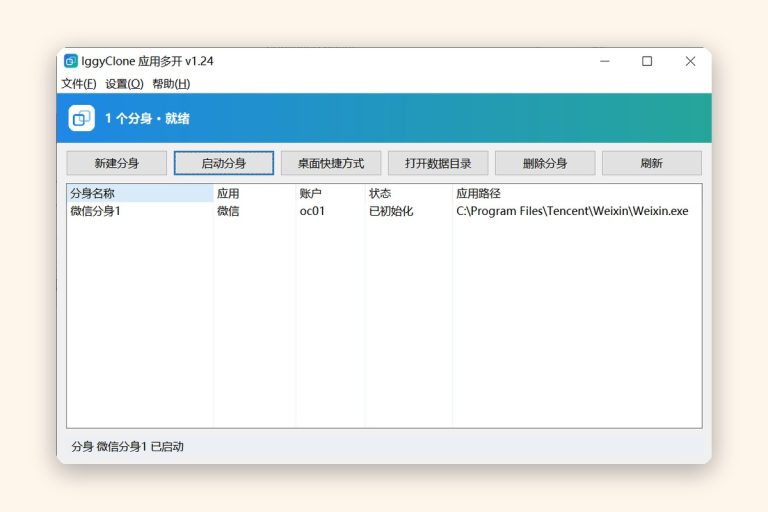Click the oc01 account cell
Viewport: 768px width, 512px height.
pos(312,211)
